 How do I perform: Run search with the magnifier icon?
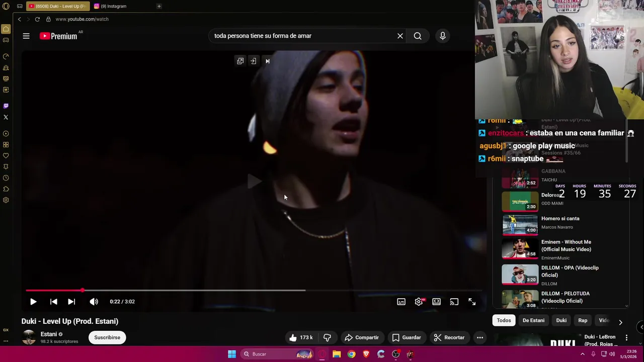coord(418,36)
